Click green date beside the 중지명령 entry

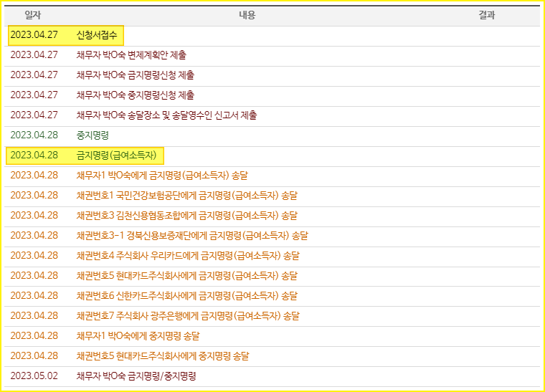coord(34,135)
